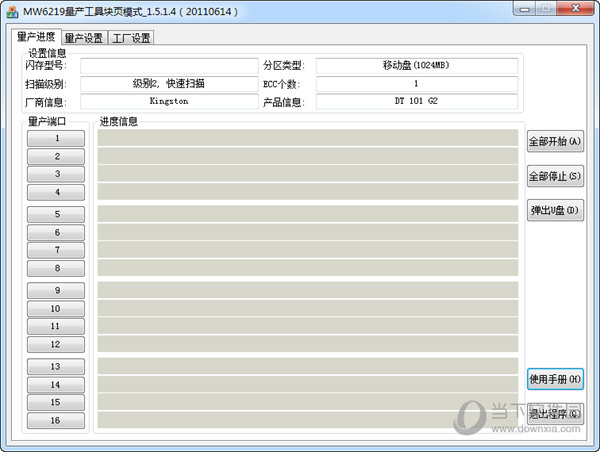This screenshot has height=452, width=600.
Task: Select the 扫描级别 field showing 级别2, 快速扫描
Action: (x=169, y=83)
